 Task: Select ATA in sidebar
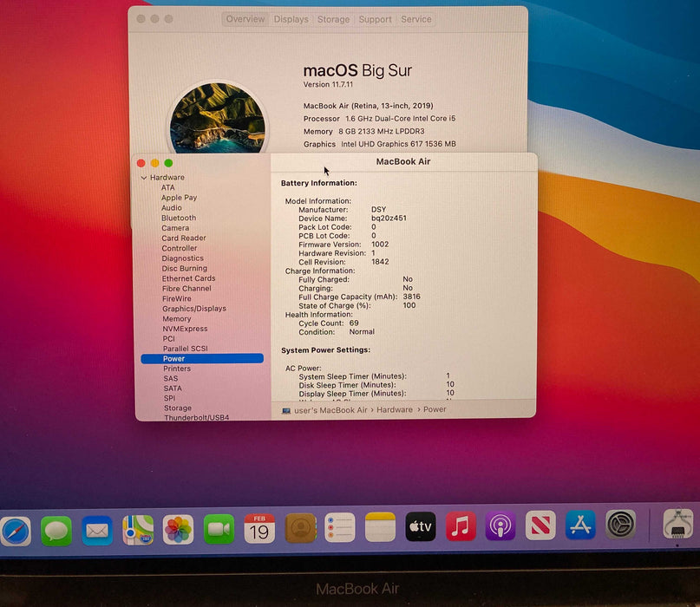coord(168,188)
